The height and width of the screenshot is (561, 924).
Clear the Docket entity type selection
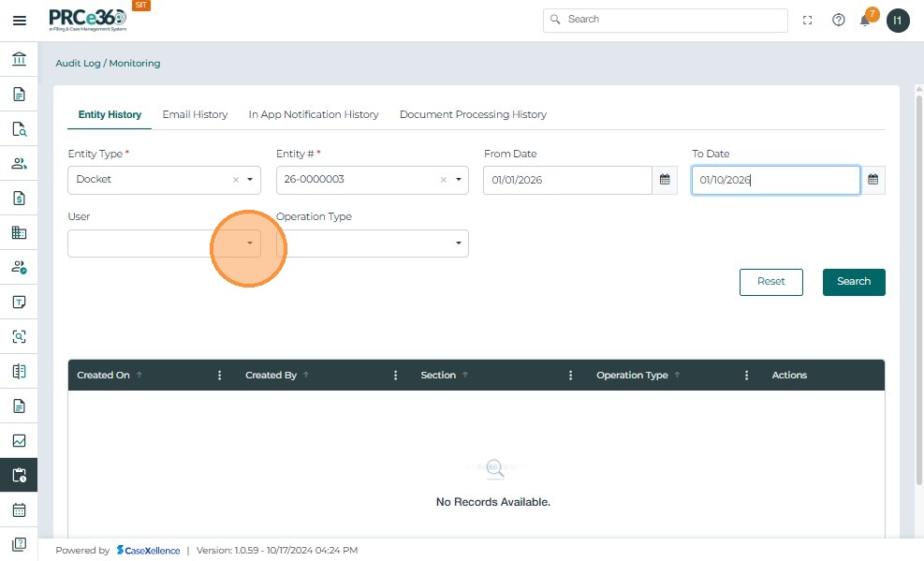(236, 180)
